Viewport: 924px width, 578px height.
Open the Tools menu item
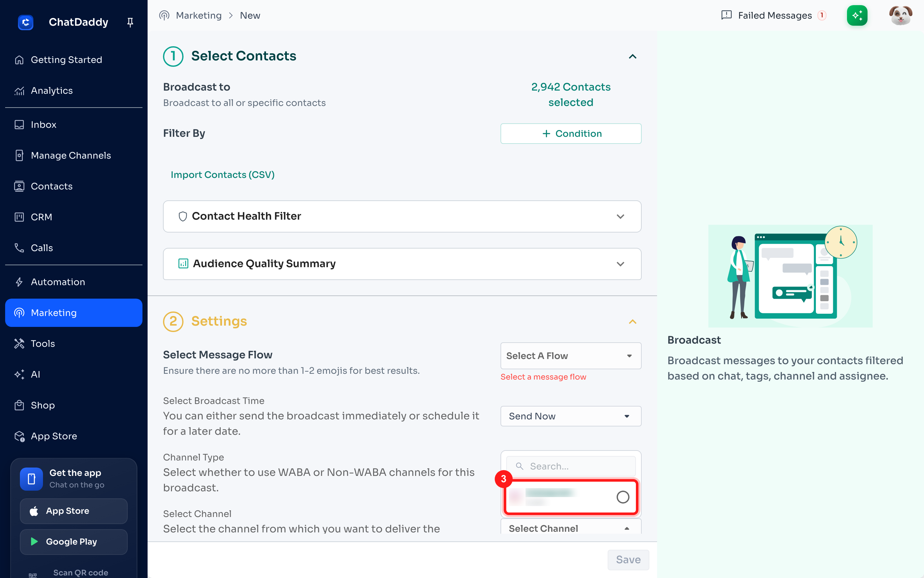pyautogui.click(x=74, y=344)
